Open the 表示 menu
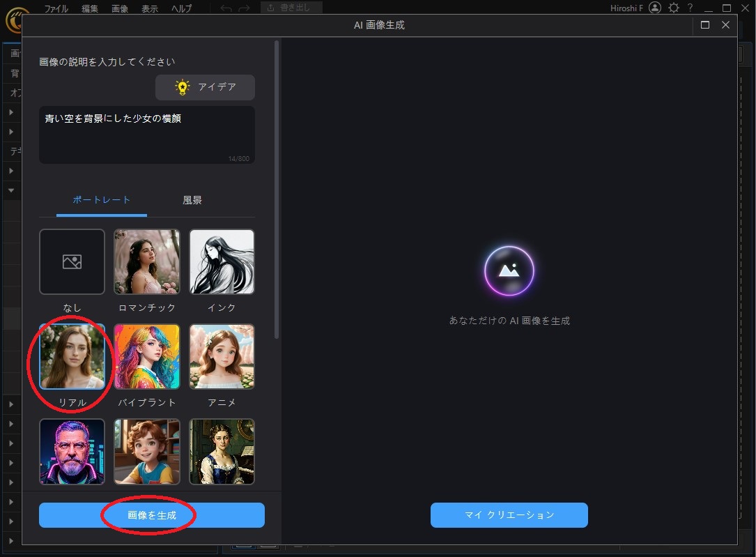The height and width of the screenshot is (557, 756). pos(150,8)
